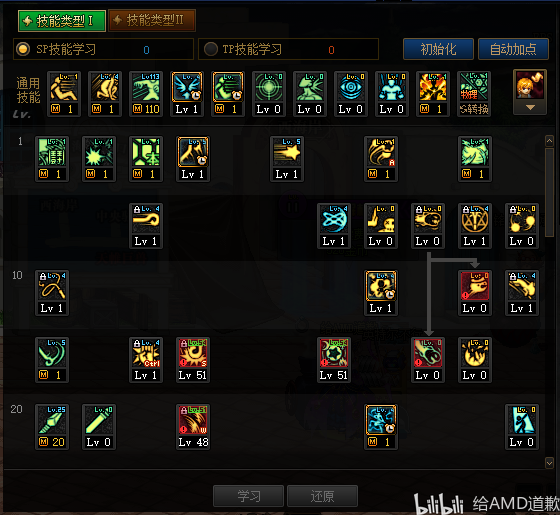Select the green pen Lv25 skill icon

(52, 420)
